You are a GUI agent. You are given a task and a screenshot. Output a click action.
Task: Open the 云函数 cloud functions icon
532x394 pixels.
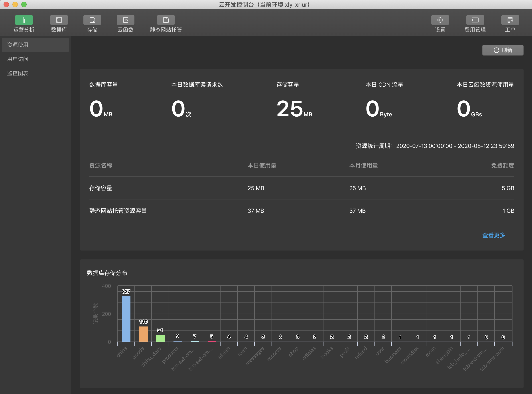pyautogui.click(x=126, y=20)
